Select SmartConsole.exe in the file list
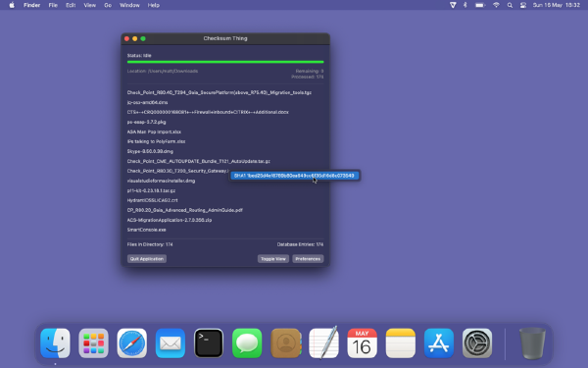 (146, 230)
